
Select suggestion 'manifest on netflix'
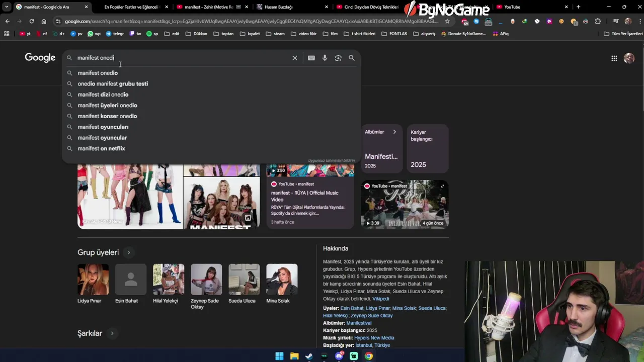pos(211,149)
